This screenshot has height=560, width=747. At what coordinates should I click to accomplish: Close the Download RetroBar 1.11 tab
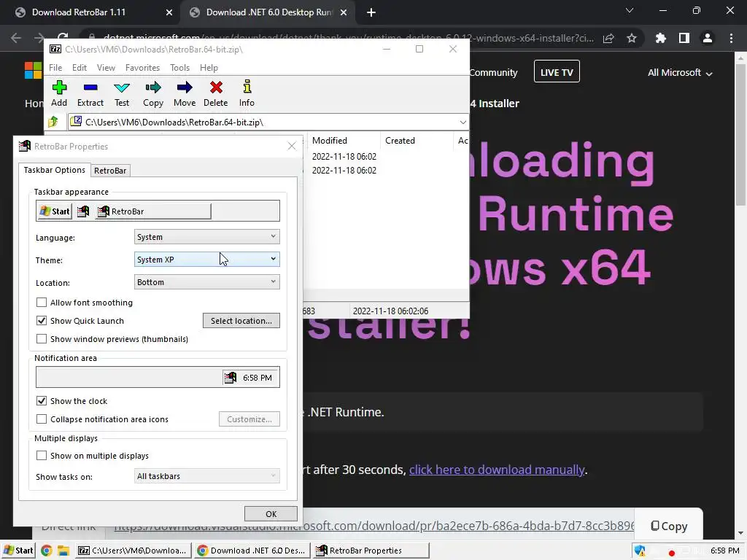169,12
